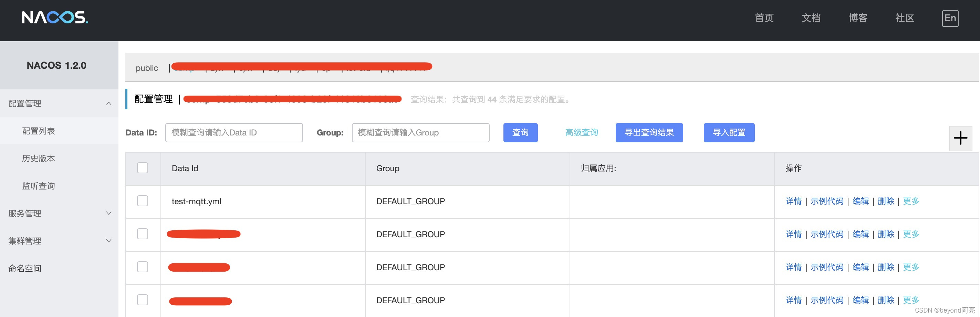Screen dimensions: 980x317
Task: Click 删除 in the third row
Action: (886, 267)
